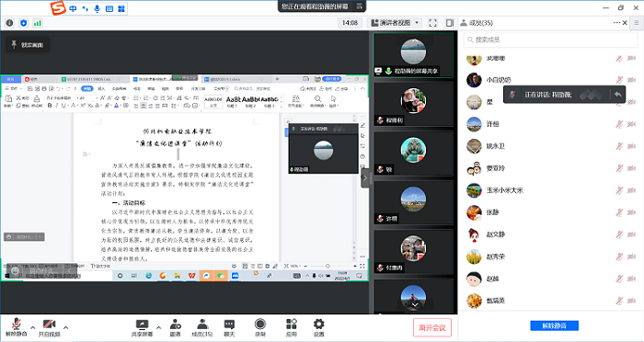Click muted mic icon on speaking indicator popup
The height and width of the screenshot is (342, 644).
pyautogui.click(x=512, y=95)
